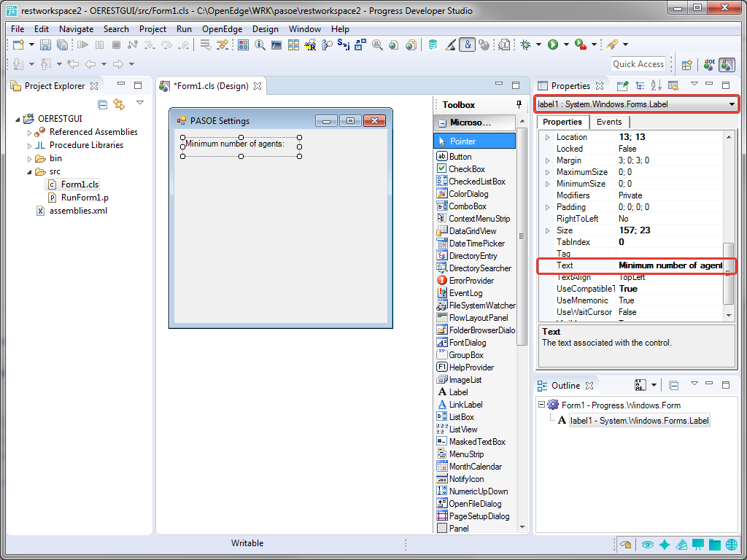This screenshot has height=560, width=747.
Task: Click the globe icon in status bar
Action: point(732,545)
